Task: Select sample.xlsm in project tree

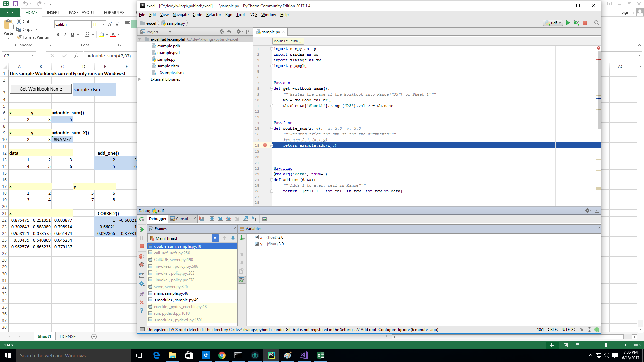Action: [x=168, y=66]
